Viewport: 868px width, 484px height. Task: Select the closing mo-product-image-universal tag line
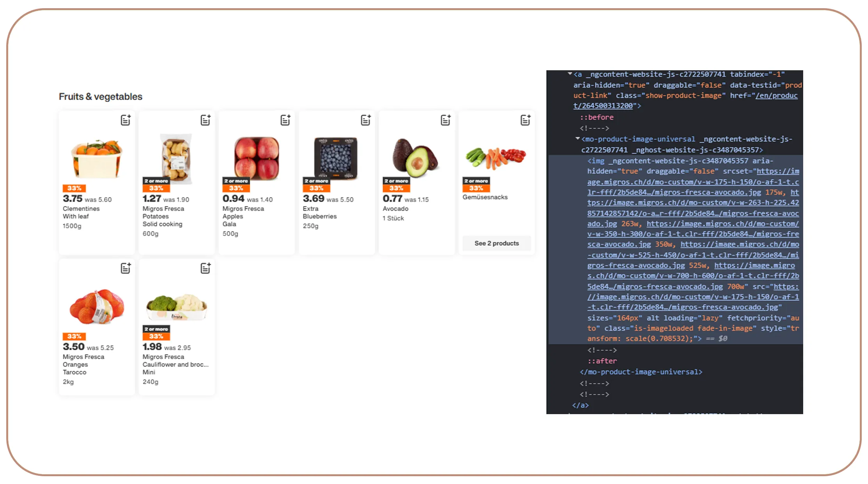coord(641,372)
